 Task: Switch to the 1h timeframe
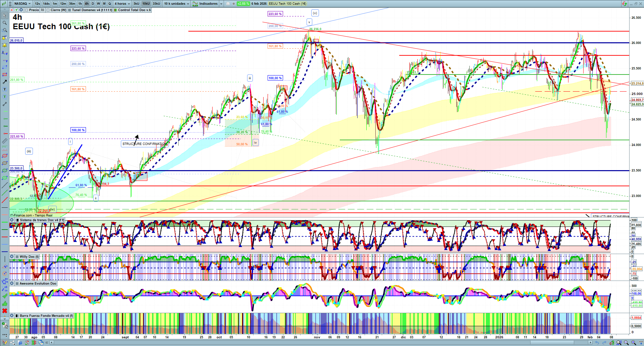(80, 4)
